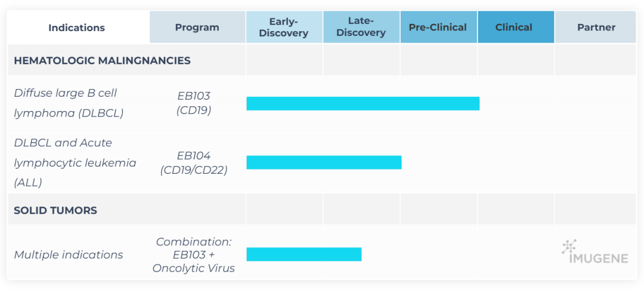Select the Hematologic Malignancies section heading
This screenshot has width=644, height=292.
pos(102,60)
